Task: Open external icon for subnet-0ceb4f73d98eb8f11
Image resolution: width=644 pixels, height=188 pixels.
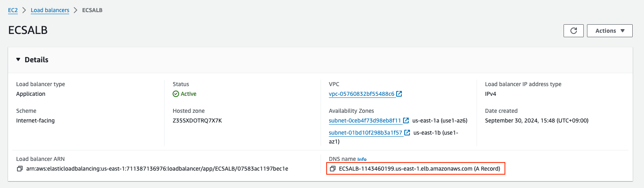Action: point(406,120)
